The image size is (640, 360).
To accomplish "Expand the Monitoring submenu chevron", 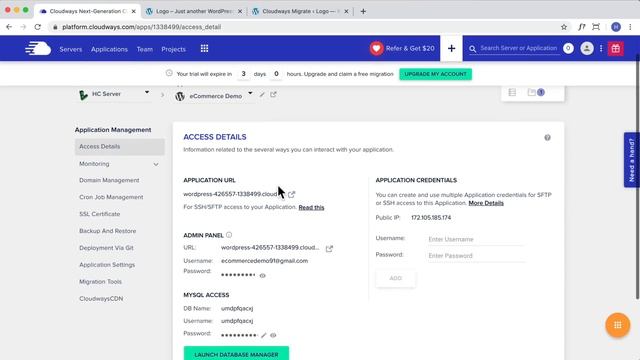I will (156, 164).
